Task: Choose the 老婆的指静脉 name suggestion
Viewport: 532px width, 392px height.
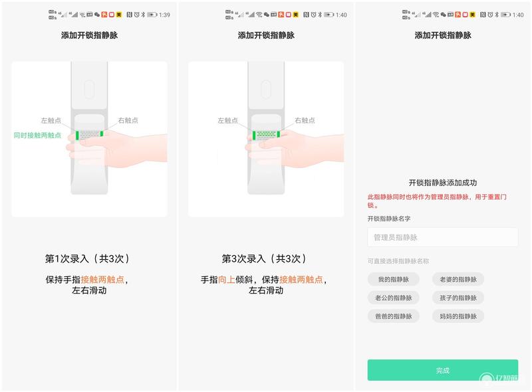Action: point(458,280)
